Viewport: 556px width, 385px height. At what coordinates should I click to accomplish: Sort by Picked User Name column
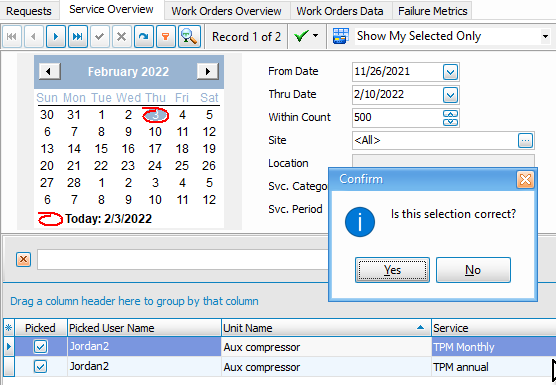click(144, 328)
